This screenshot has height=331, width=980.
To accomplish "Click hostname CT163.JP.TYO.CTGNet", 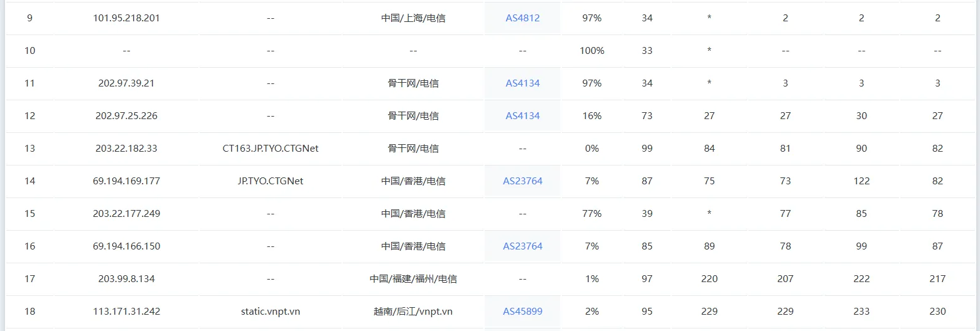I will (271, 149).
